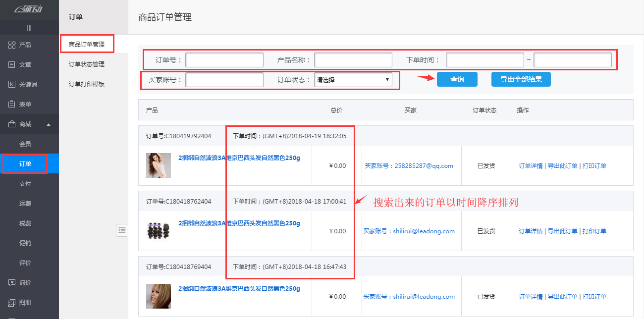
Task: Click the 图册 icon in sidebar
Action: [12, 303]
